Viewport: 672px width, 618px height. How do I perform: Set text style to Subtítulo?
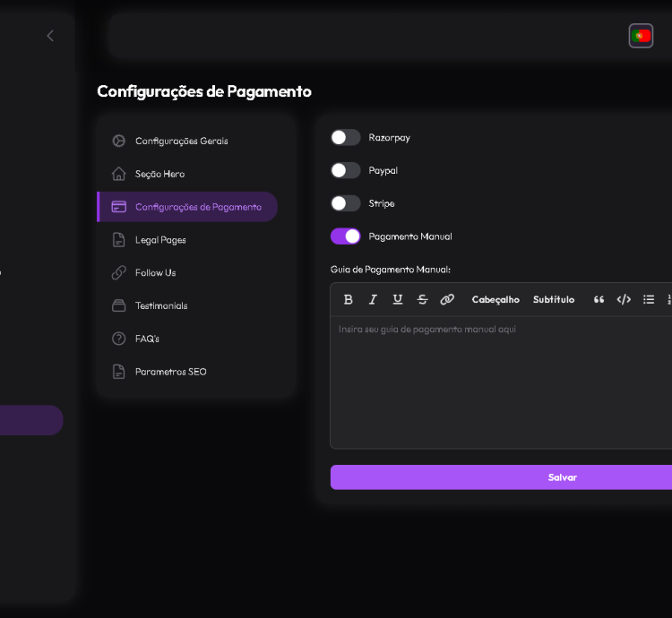554,299
